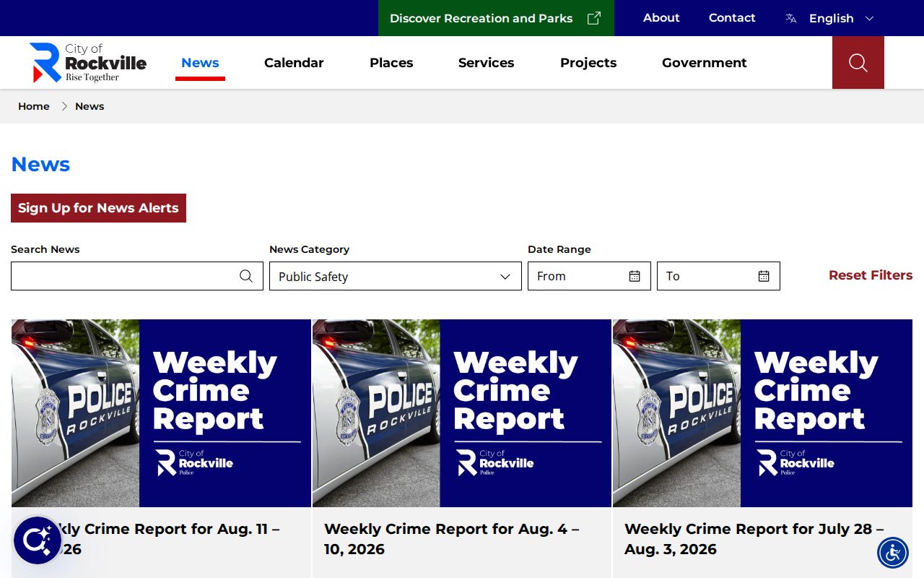Click the City of Rockville logo
This screenshot has height=578, width=924.
88,63
